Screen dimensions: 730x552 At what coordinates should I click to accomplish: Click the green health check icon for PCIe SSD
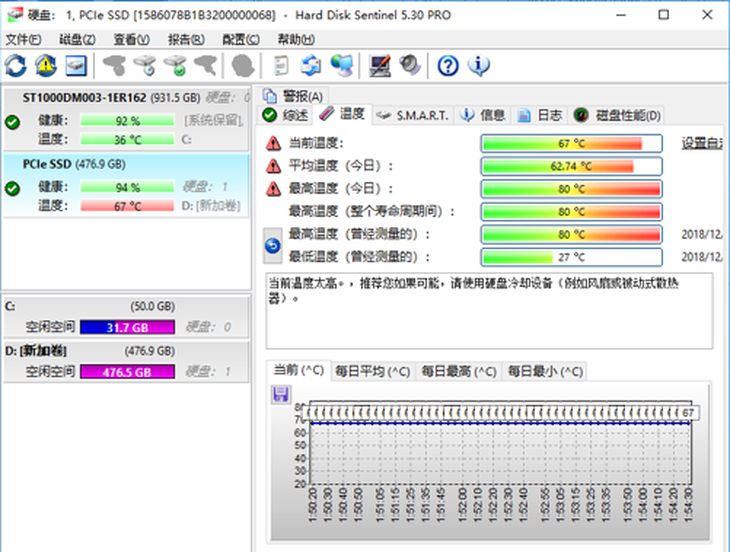pyautogui.click(x=13, y=188)
